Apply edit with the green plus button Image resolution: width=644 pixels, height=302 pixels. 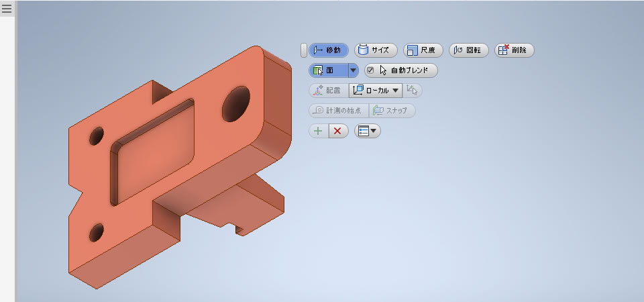(318, 131)
